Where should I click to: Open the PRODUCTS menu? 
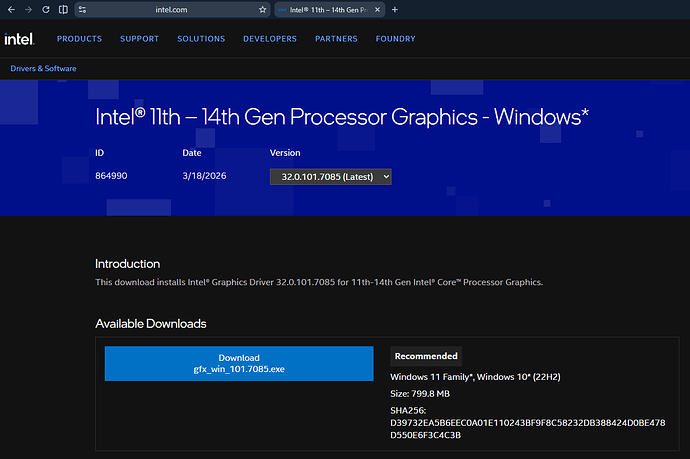coord(79,39)
